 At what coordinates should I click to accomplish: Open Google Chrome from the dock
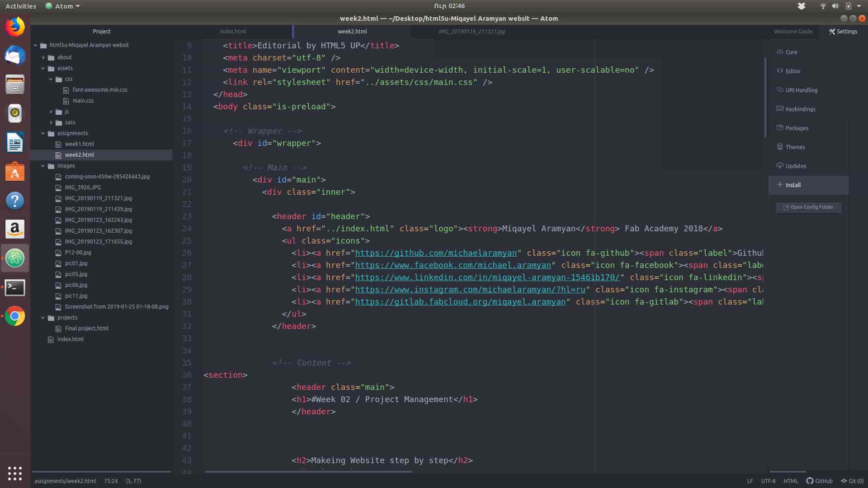click(x=15, y=316)
